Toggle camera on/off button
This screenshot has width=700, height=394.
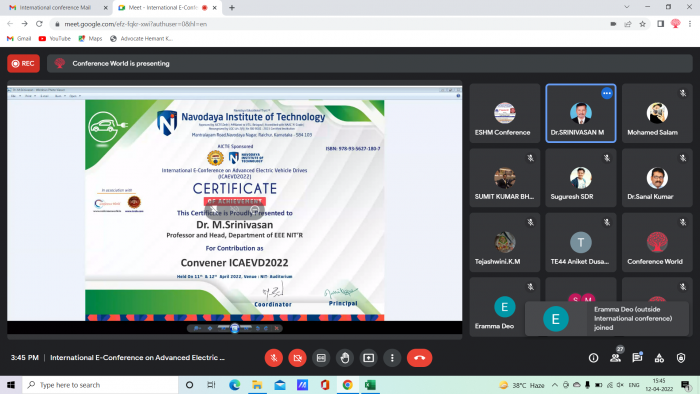coord(297,358)
